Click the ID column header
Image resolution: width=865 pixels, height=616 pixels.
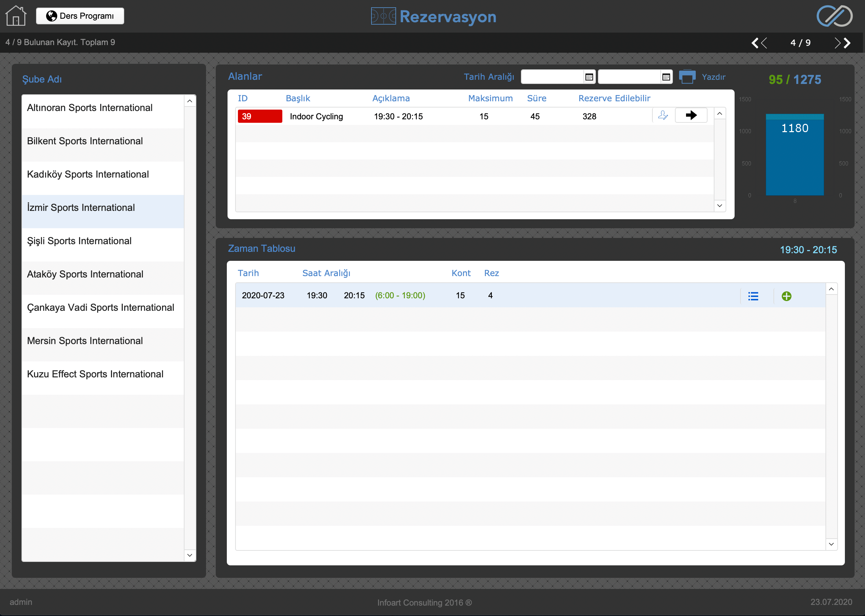click(243, 98)
